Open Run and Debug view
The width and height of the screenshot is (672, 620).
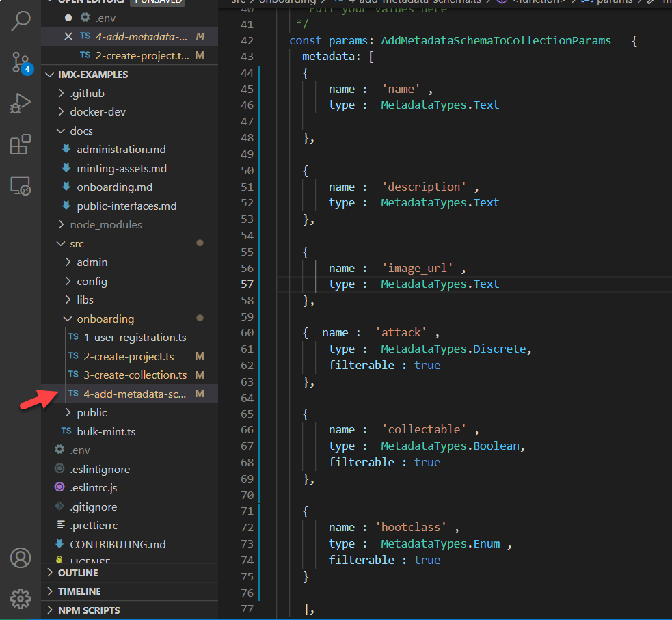20,103
